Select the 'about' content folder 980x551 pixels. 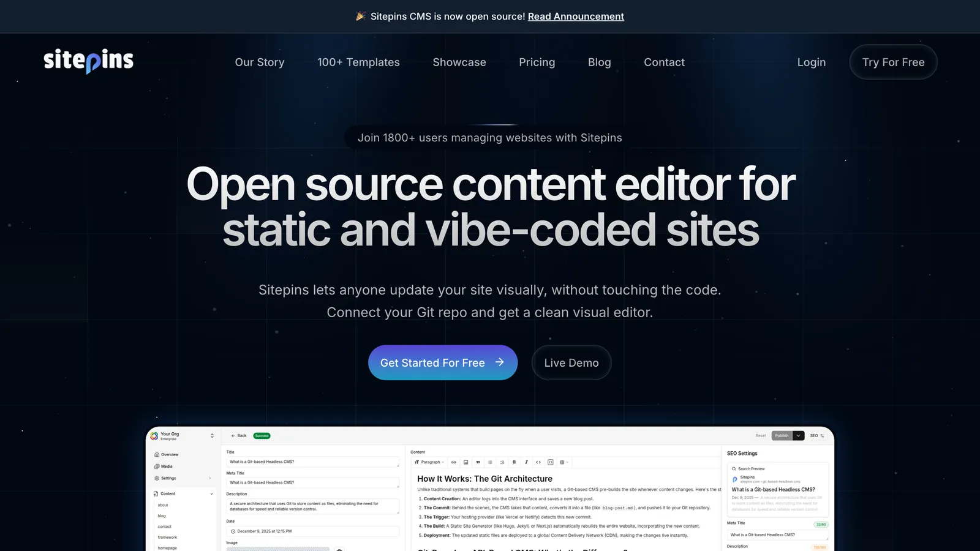pos(163,505)
